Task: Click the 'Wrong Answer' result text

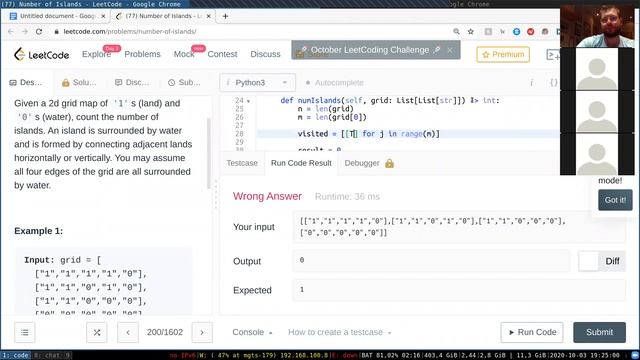Action: pyautogui.click(x=267, y=196)
